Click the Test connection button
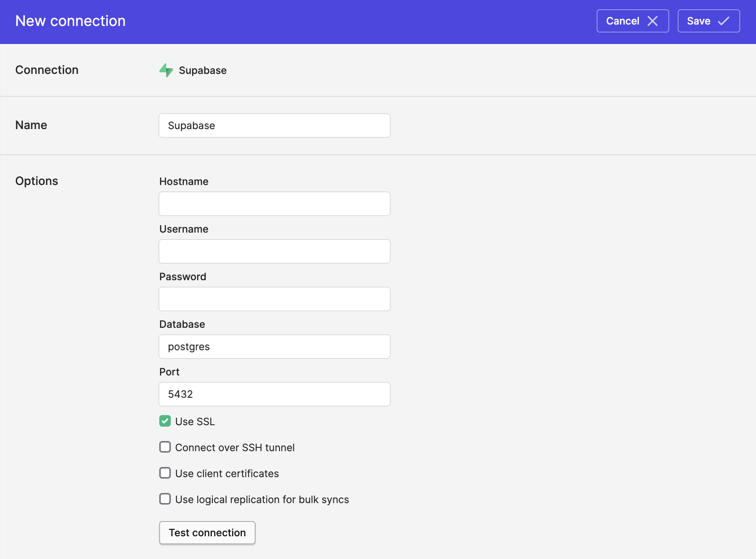756x559 pixels. click(x=207, y=533)
